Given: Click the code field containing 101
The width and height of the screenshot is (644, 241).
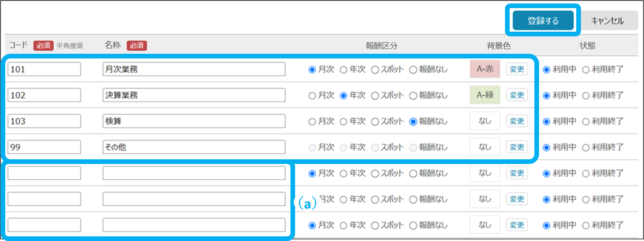Looking at the screenshot, I should 44,69.
